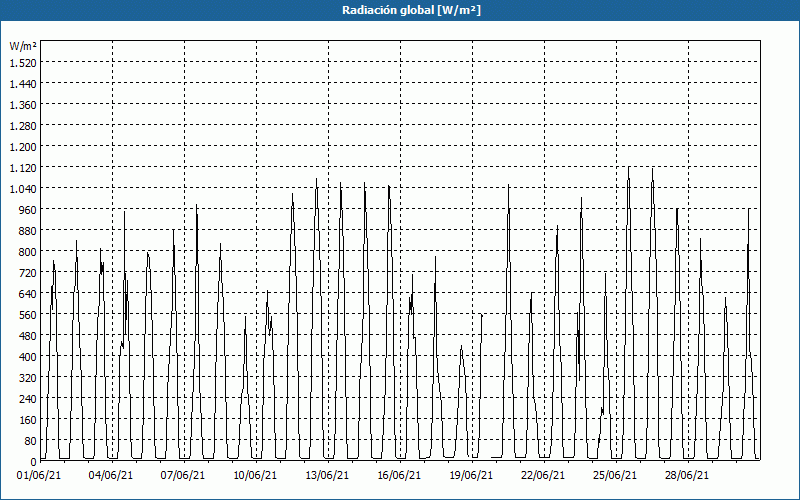
Task: Click the 800 y-axis value
Action: point(28,252)
